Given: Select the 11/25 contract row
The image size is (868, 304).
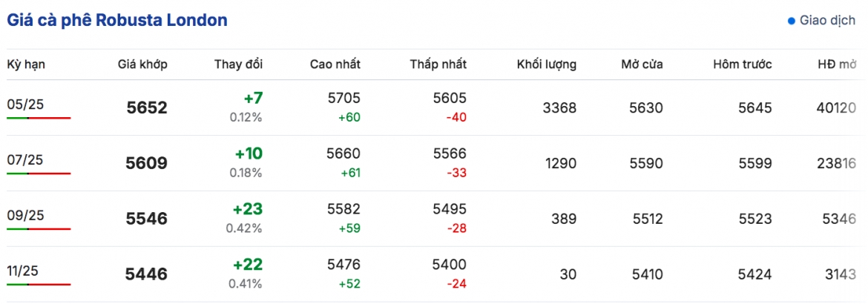Looking at the screenshot, I should coord(434,274).
